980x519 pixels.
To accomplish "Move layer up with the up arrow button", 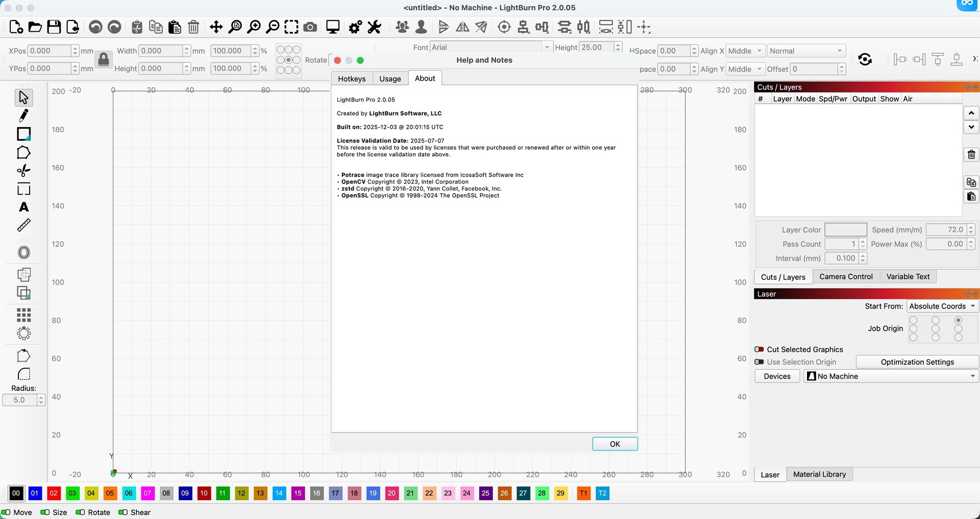I will click(x=971, y=113).
